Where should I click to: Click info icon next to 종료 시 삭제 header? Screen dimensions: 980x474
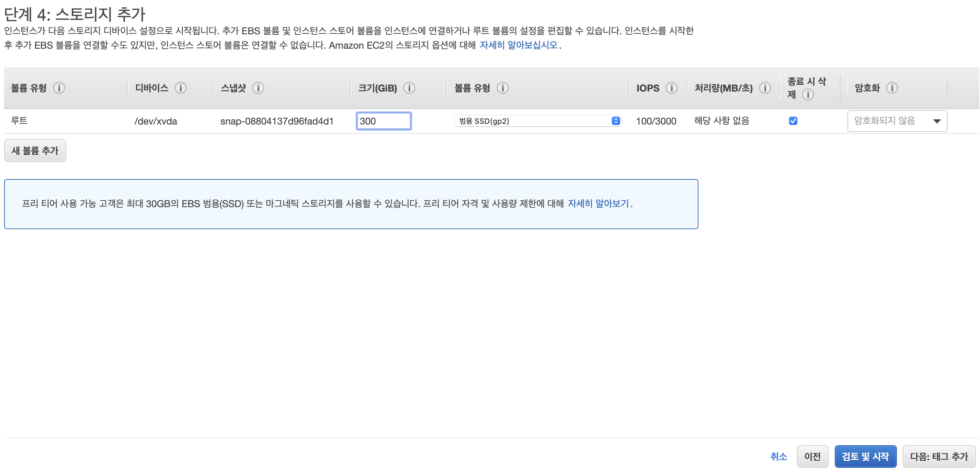pos(808,94)
